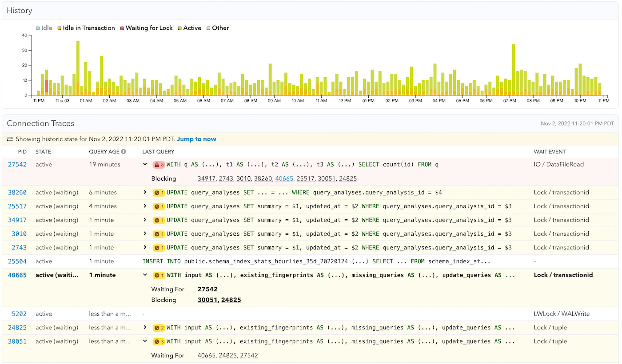Click the STATE column header
The width and height of the screenshot is (622, 364).
click(43, 151)
